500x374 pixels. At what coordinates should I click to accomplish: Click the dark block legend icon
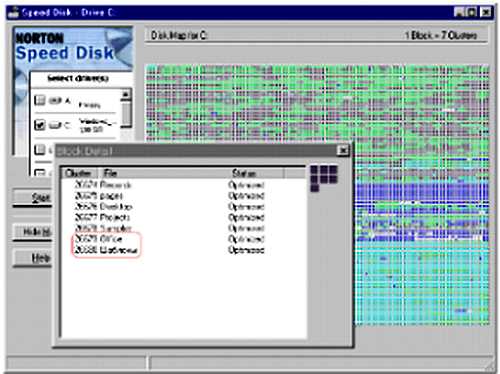[x=324, y=179]
